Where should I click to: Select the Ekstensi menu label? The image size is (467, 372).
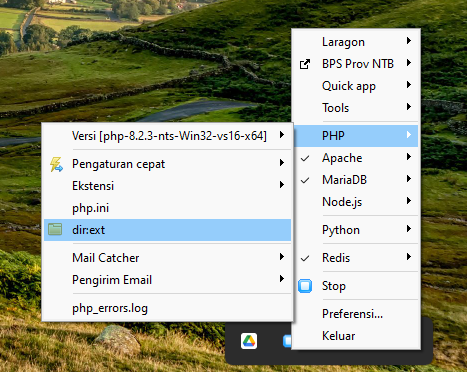pos(93,186)
